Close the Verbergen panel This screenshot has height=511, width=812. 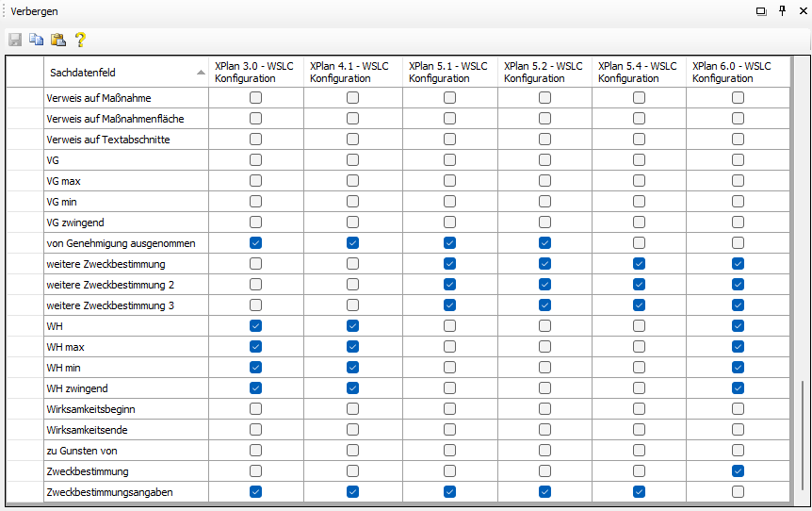tap(803, 10)
